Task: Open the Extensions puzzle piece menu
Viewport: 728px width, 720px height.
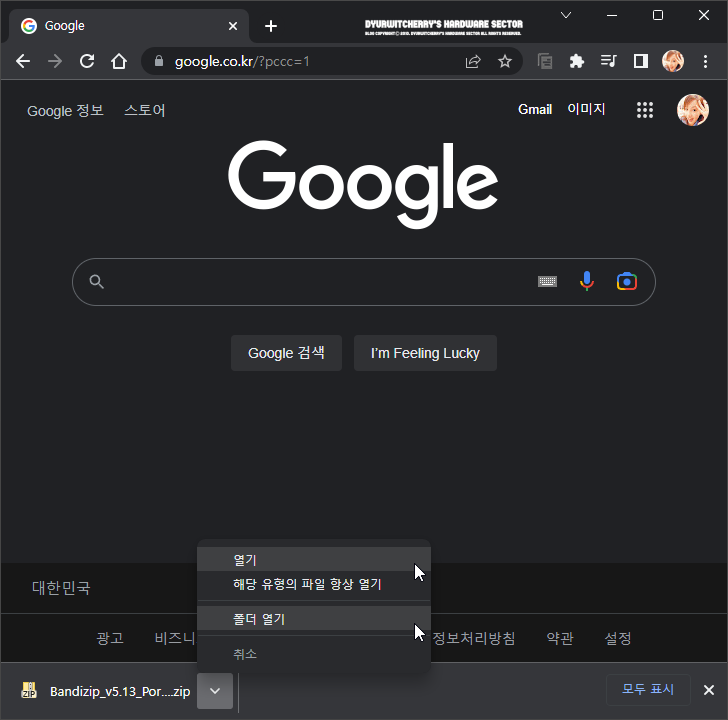Action: pos(577,61)
